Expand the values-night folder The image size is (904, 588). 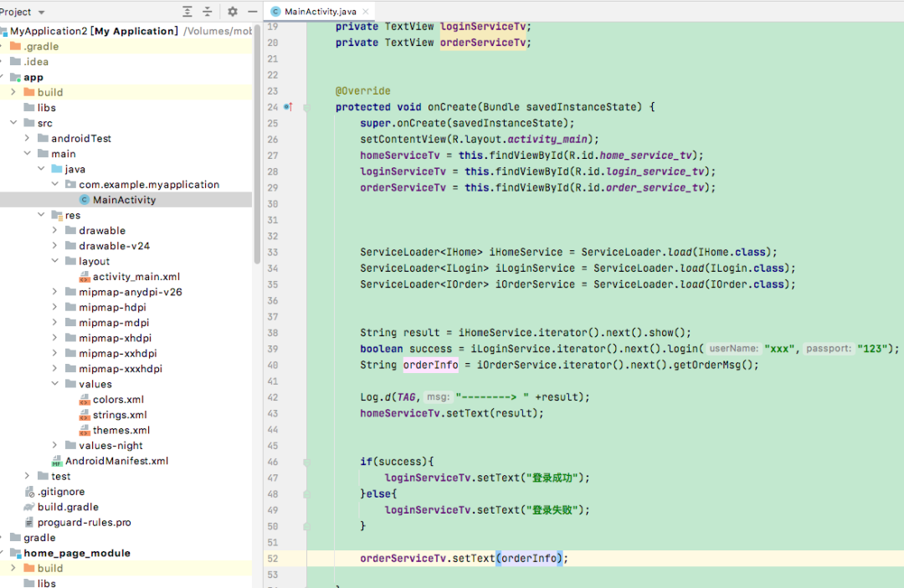point(54,445)
